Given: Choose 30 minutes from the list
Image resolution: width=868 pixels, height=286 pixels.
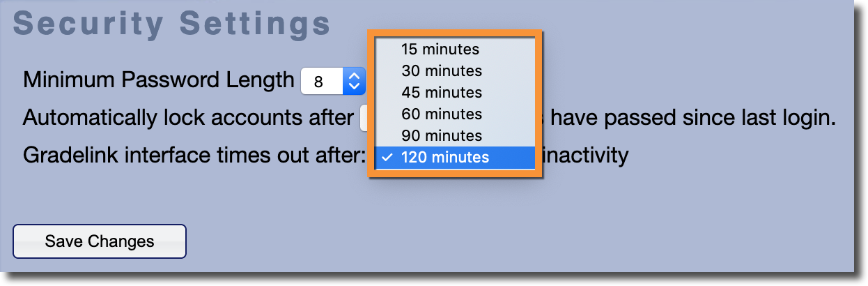Looking at the screenshot, I should [441, 71].
